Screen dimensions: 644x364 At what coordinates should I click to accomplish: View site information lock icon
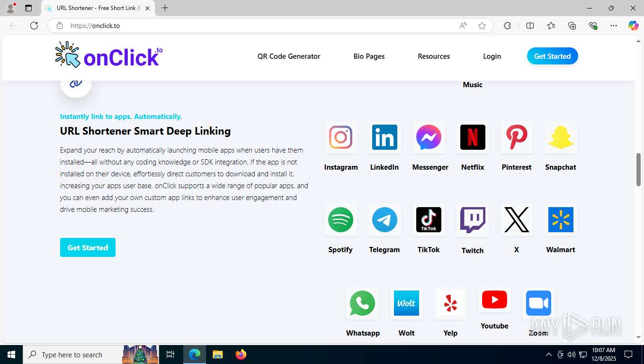60,26
